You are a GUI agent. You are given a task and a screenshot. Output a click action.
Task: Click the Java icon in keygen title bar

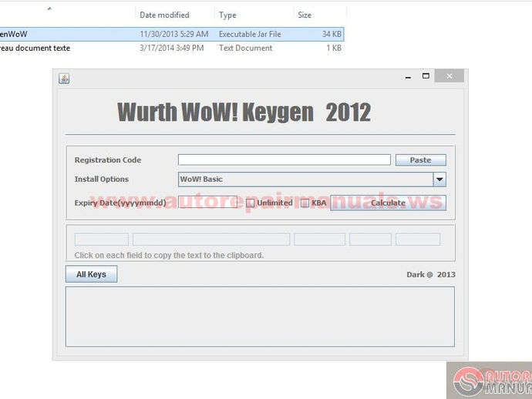point(64,79)
